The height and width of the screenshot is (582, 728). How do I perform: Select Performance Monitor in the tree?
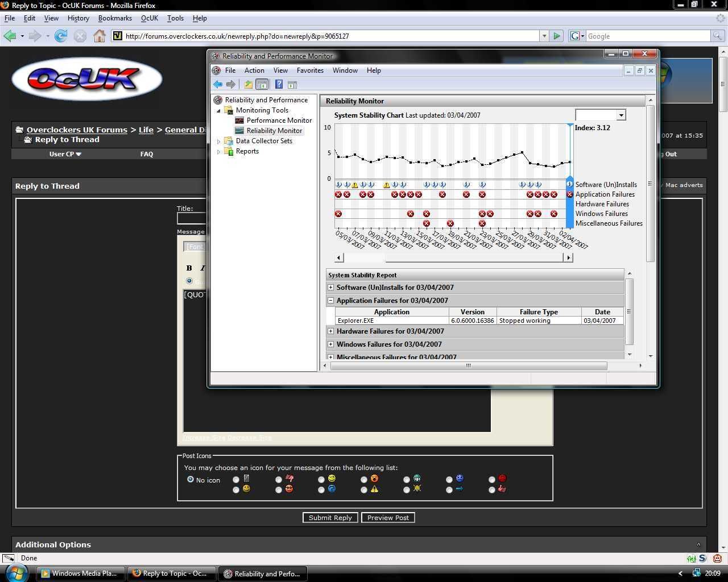point(279,120)
